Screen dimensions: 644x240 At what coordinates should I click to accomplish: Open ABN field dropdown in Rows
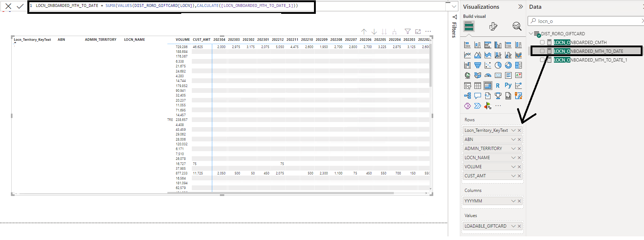[x=513, y=139]
